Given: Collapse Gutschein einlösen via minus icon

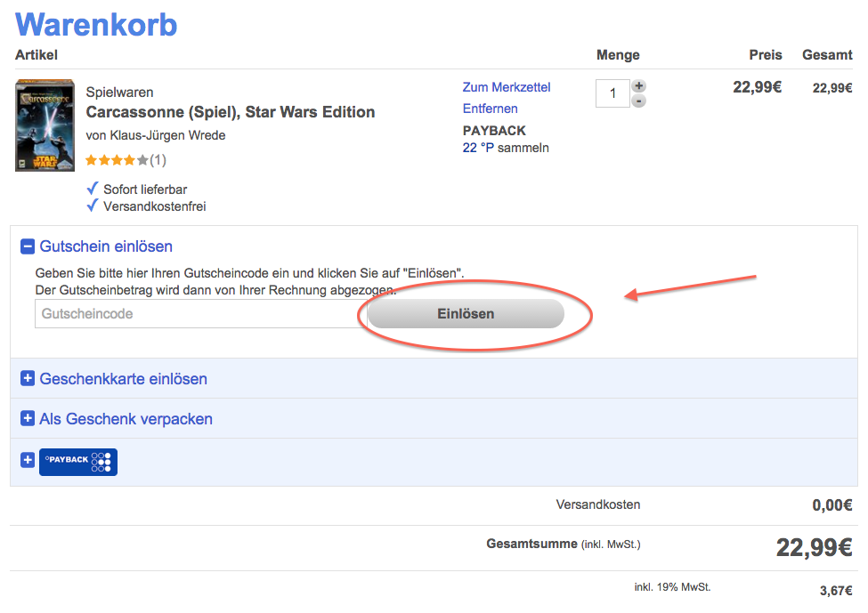Looking at the screenshot, I should pyautogui.click(x=28, y=246).
